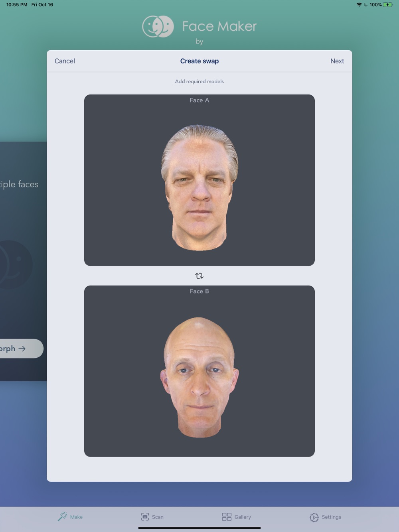399x532 pixels.
Task: Cancel the Create swap dialog
Action: pyautogui.click(x=65, y=61)
